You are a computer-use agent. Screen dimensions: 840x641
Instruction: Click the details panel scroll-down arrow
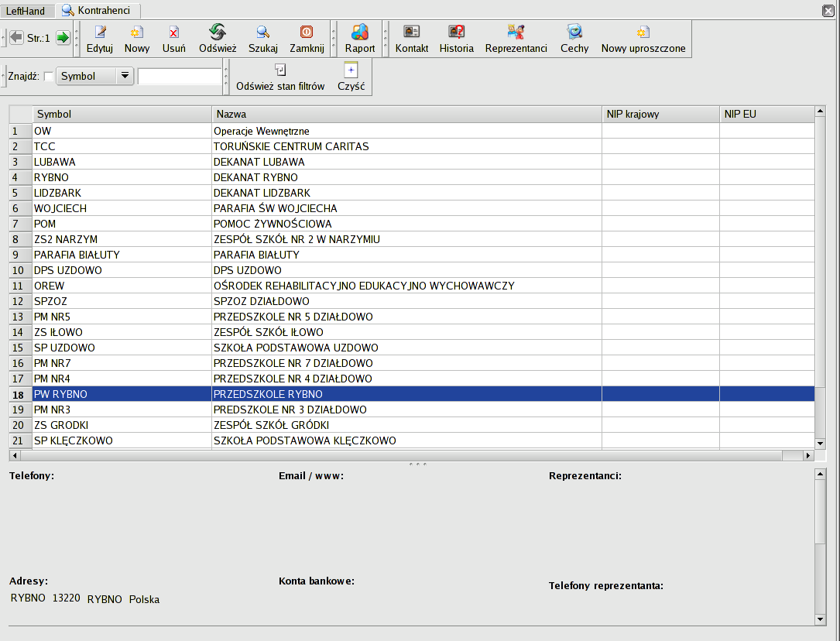click(x=820, y=619)
